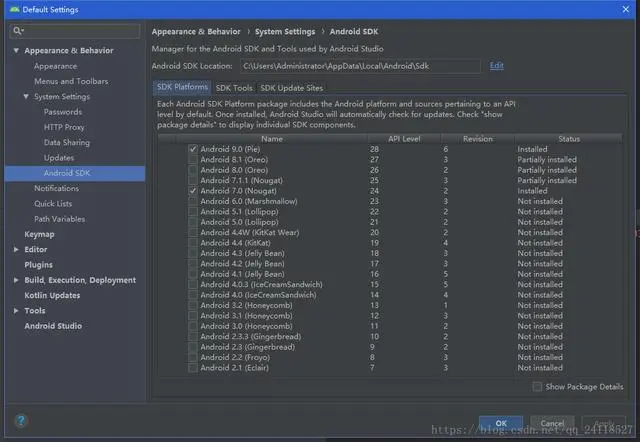Close the Default Settings dialog

click(626, 9)
